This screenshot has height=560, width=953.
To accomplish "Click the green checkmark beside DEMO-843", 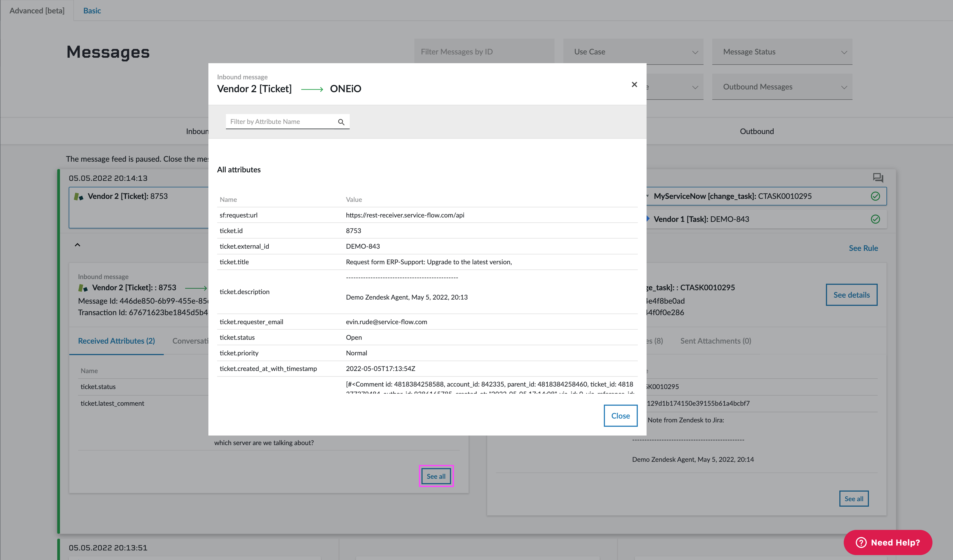I will point(875,219).
